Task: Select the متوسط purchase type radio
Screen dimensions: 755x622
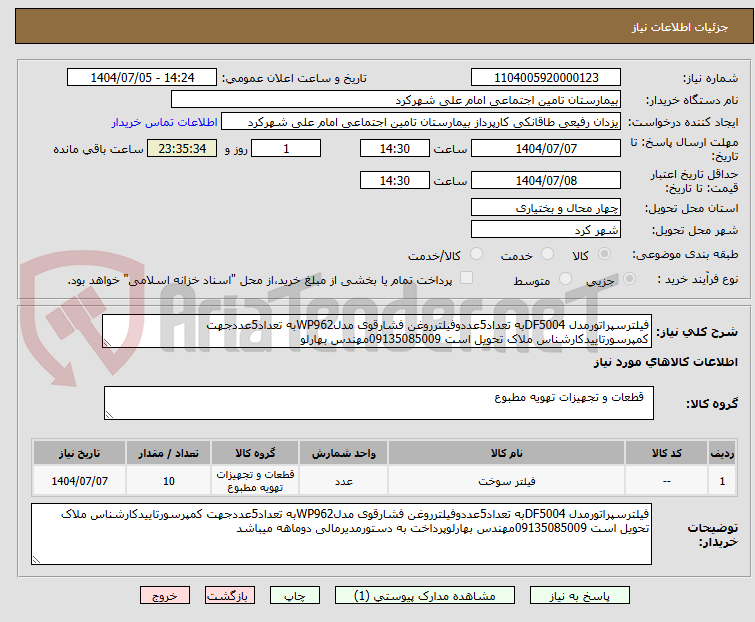Action: [x=565, y=279]
